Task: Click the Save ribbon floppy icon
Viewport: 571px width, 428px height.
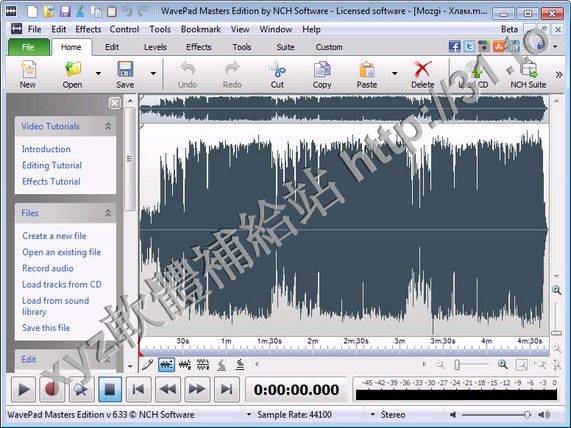Action: click(125, 69)
